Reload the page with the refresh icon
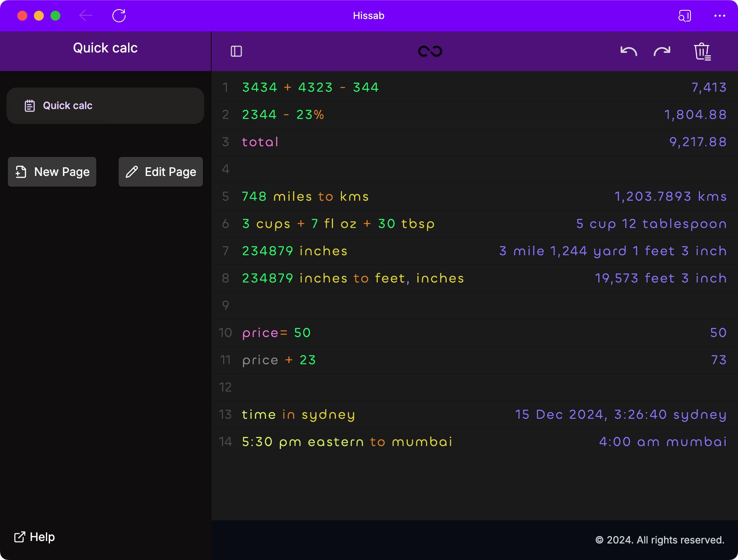The height and width of the screenshot is (560, 738). coord(119,16)
